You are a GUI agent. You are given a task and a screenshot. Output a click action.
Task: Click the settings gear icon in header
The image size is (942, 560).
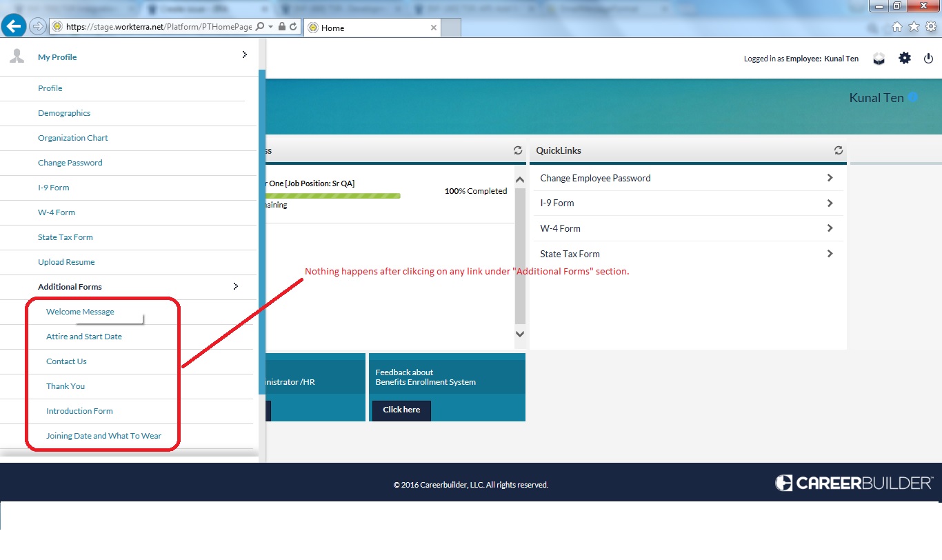(905, 59)
